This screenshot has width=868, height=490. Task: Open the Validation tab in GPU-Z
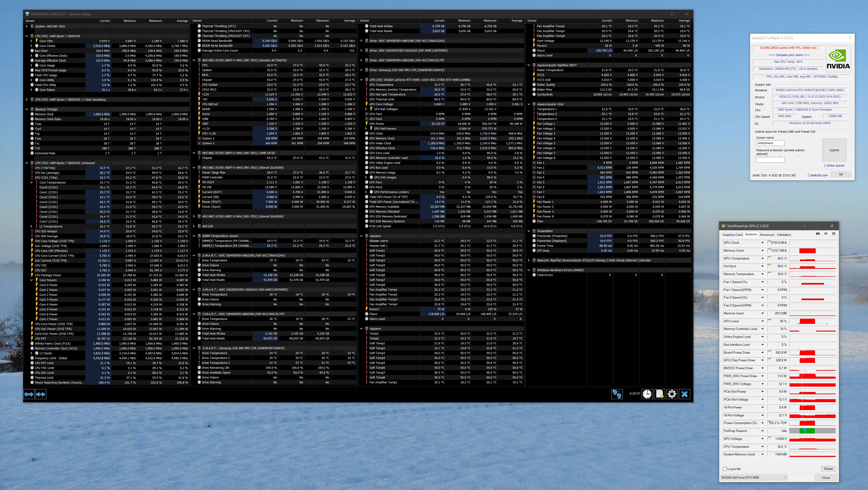point(784,235)
